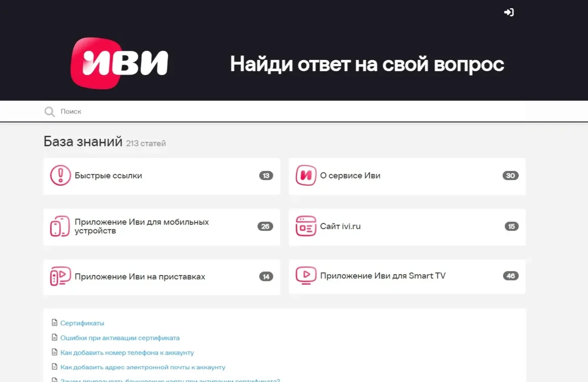Viewport: 588px width, 382px height.
Task: Open Ошибки при активации сертификата article
Action: pos(120,338)
